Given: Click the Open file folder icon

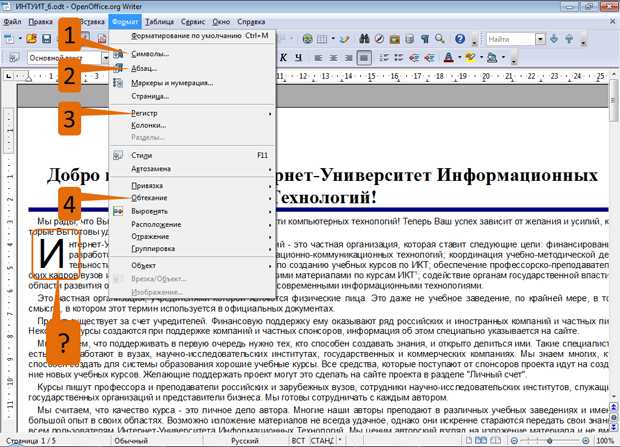Looking at the screenshot, I should [x=31, y=39].
